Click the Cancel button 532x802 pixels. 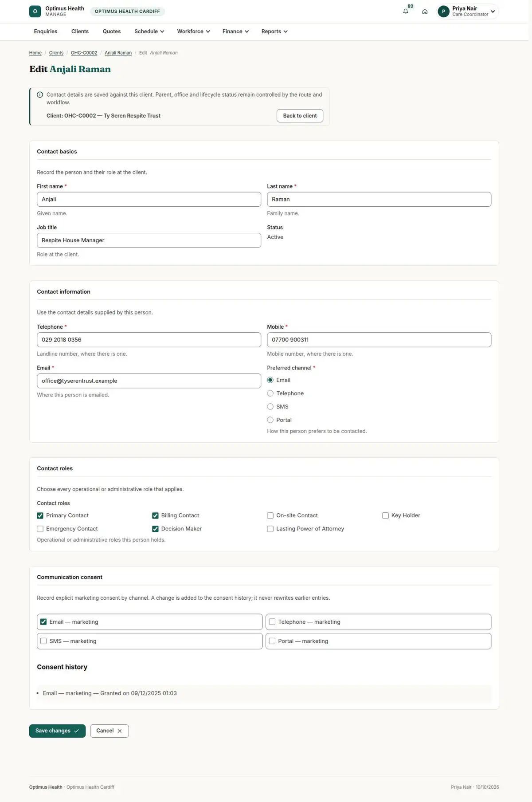click(109, 731)
